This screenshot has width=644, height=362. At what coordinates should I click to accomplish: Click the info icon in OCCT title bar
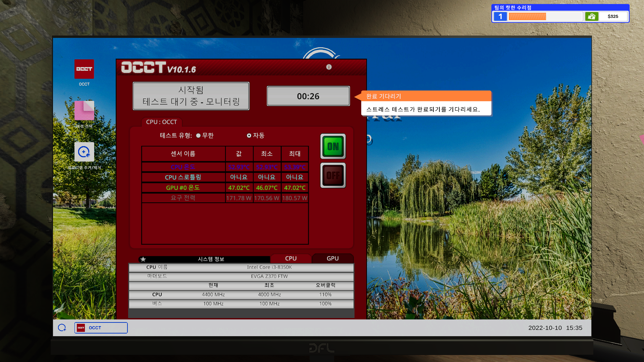pyautogui.click(x=329, y=67)
